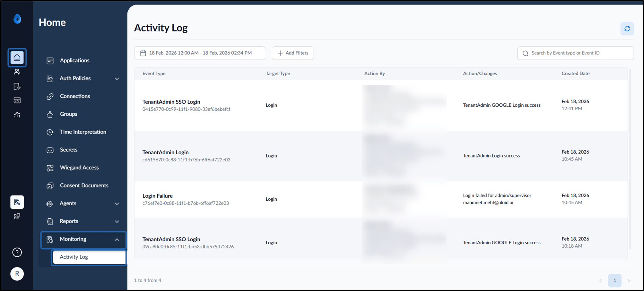
Task: Open the analytics chart icon in the rail
Action: 17,115
